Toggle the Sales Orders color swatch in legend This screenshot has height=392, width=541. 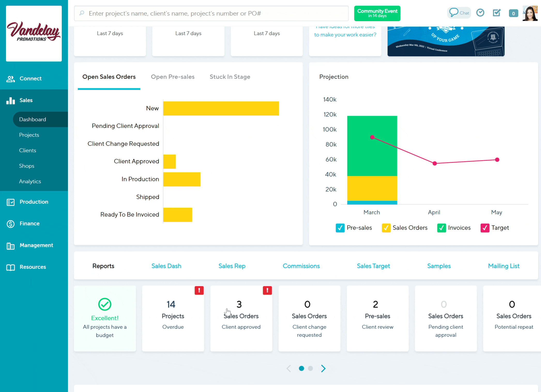click(386, 228)
